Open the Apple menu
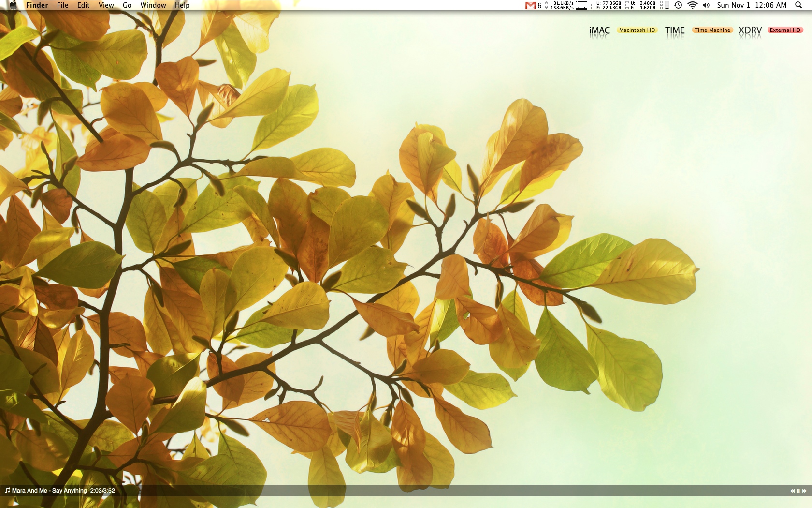The image size is (812, 508). 13,5
